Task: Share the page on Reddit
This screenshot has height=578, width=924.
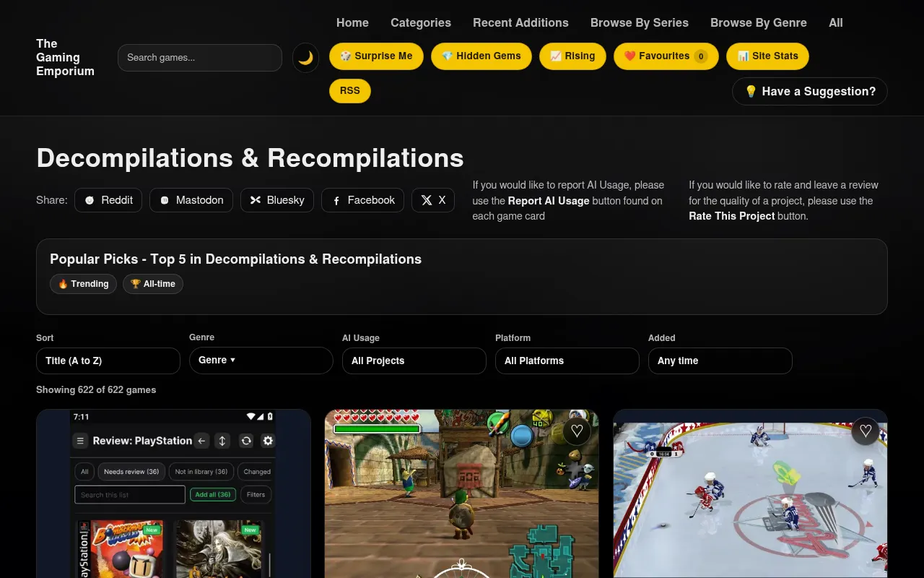Action: pos(108,200)
